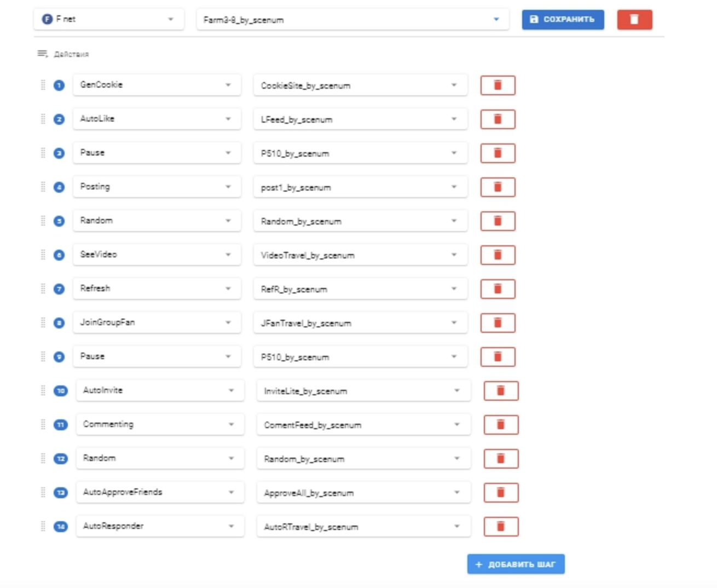Image resolution: width=717 pixels, height=588 pixels.
Task: Remove the JoinGroupFan step
Action: click(x=498, y=323)
